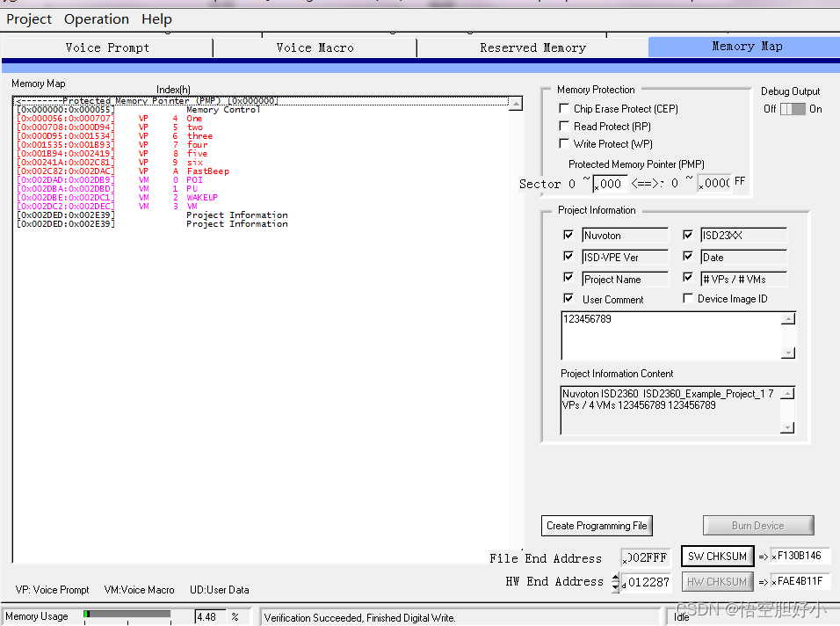Click the Verification Succeeded status message
The height and width of the screenshot is (626, 840).
pyautogui.click(x=359, y=617)
